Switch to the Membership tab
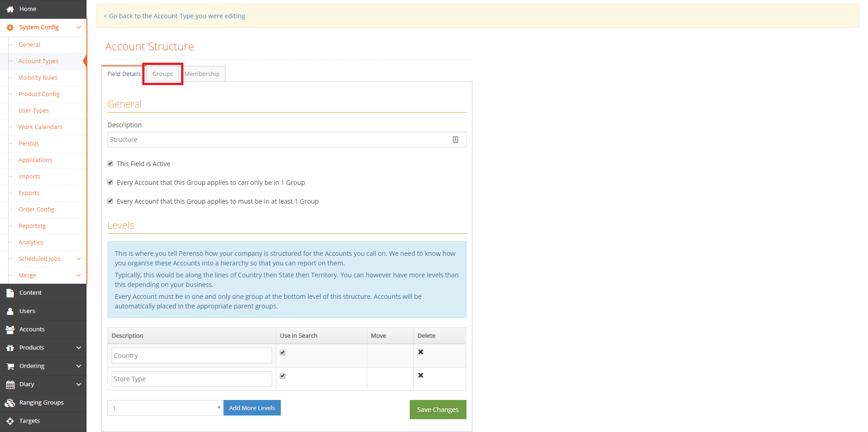 point(202,74)
